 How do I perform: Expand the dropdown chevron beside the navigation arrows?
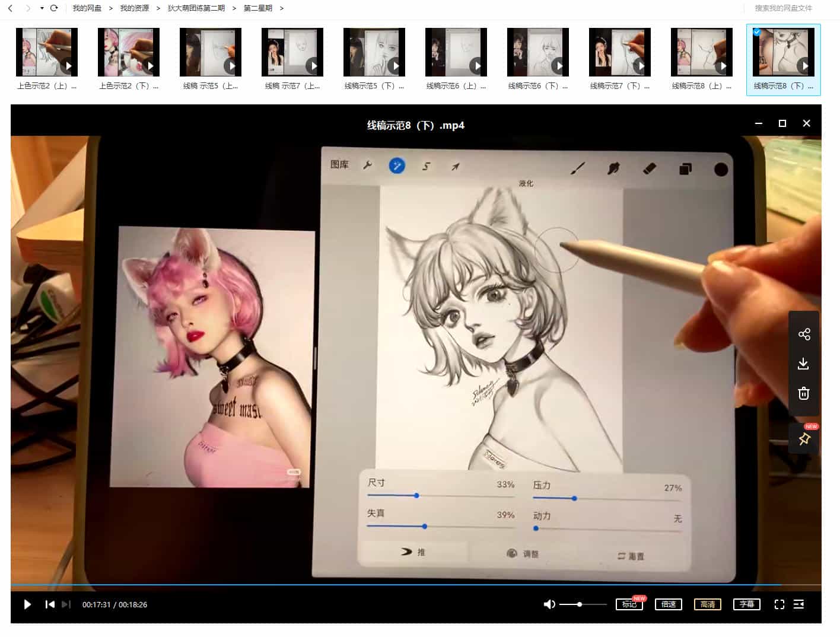pos(41,8)
